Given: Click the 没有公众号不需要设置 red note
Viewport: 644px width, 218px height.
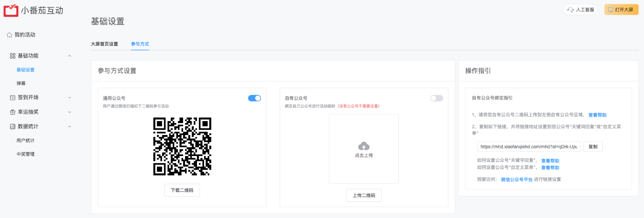Looking at the screenshot, I should tap(358, 106).
